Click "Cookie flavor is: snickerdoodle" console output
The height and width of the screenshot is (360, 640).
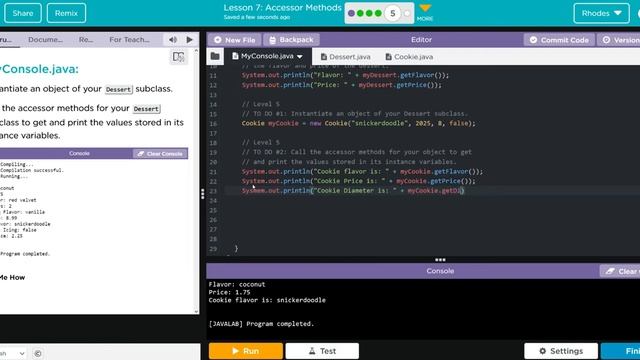coord(267,300)
